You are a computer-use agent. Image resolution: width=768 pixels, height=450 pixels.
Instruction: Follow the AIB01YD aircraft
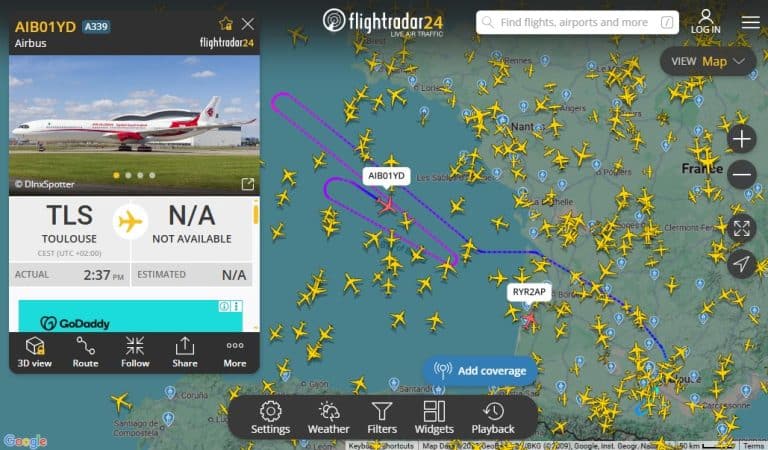[x=135, y=352]
